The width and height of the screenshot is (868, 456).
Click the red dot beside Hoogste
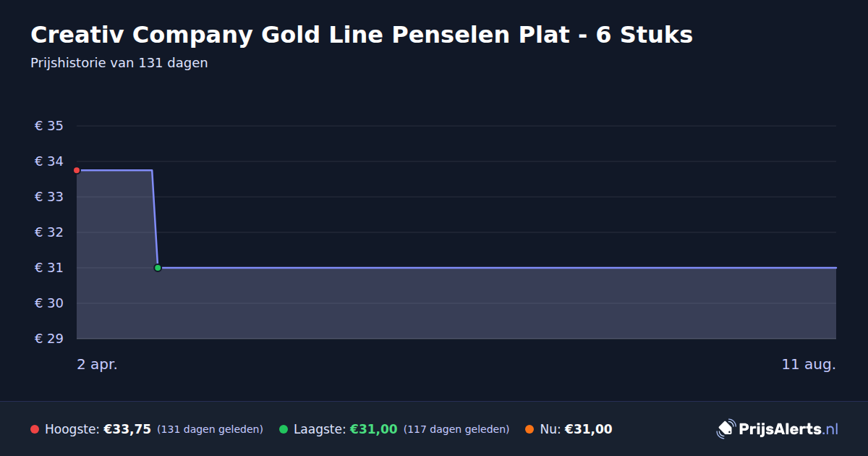tap(35, 429)
